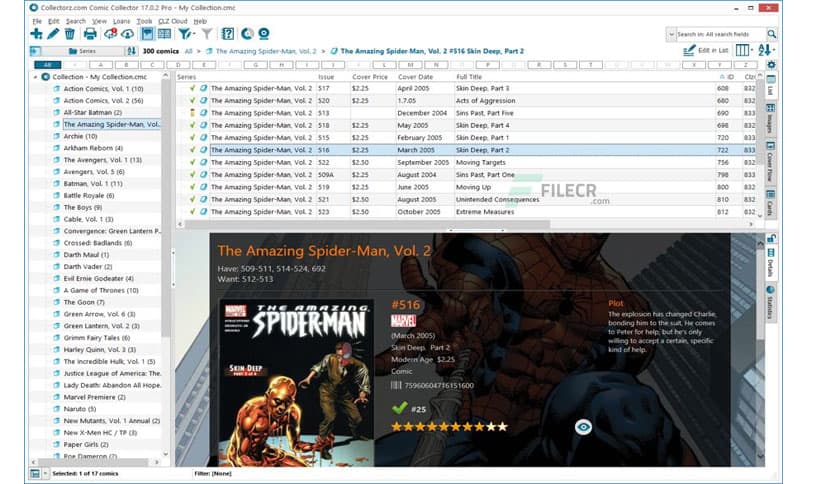Viewport: 836px width, 484px height.
Task: Toggle collection checkmark on issue 517 row
Action: (x=192, y=88)
